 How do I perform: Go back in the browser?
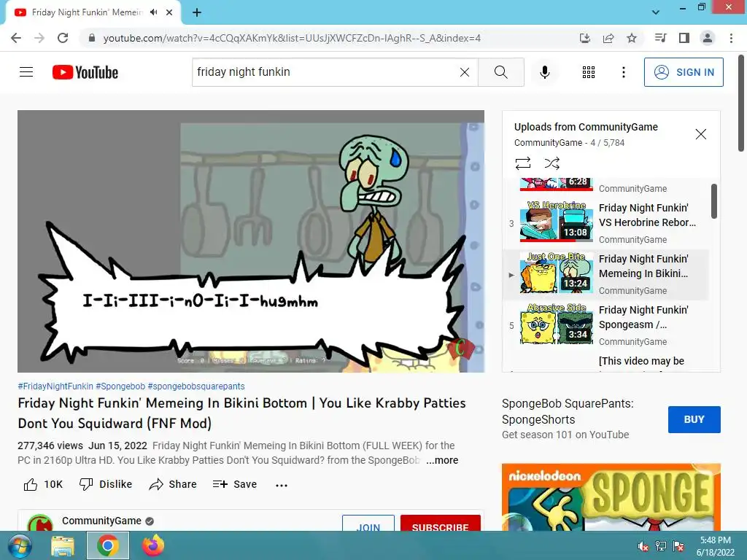16,38
